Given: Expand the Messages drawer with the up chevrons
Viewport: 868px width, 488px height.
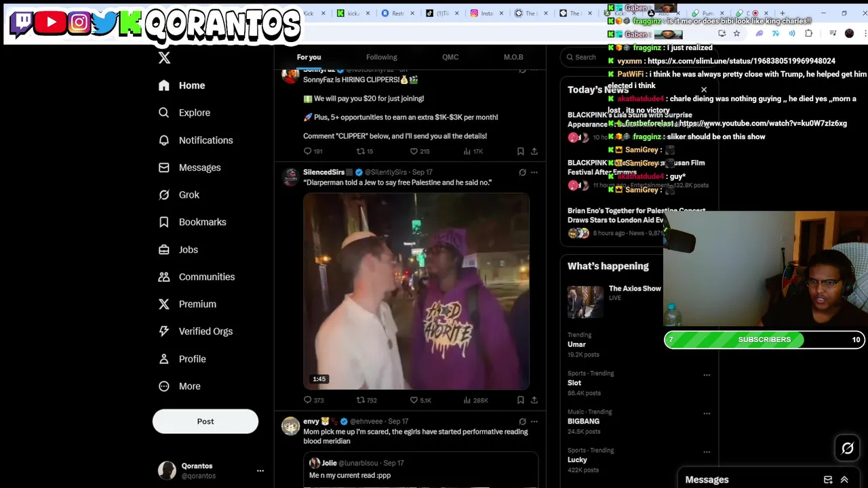Looking at the screenshot, I should (x=844, y=480).
